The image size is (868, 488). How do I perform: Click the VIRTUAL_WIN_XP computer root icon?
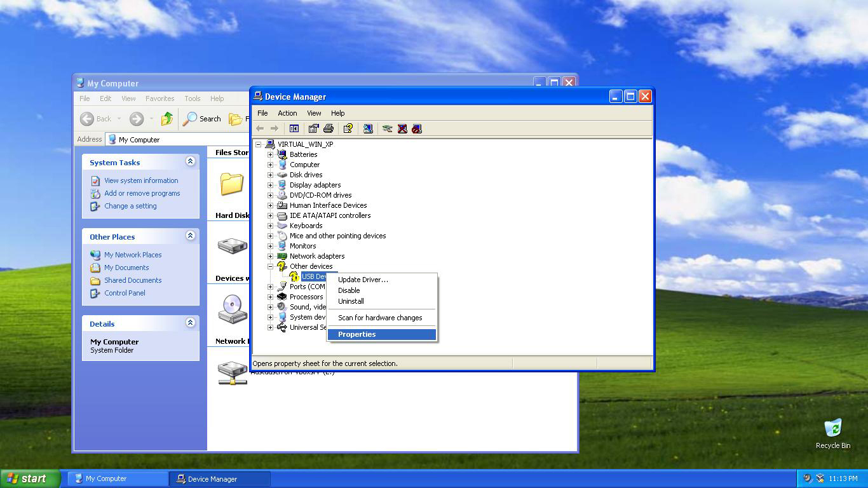pos(270,144)
